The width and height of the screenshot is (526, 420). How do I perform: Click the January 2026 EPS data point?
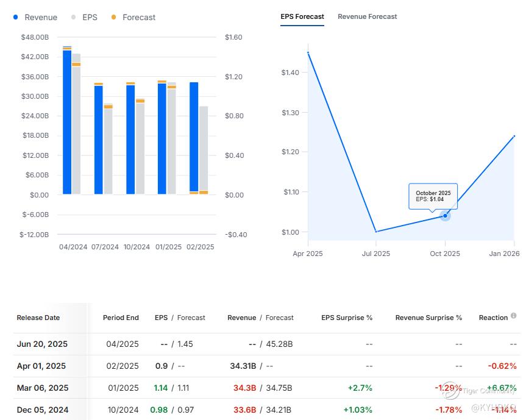pyautogui.click(x=514, y=136)
